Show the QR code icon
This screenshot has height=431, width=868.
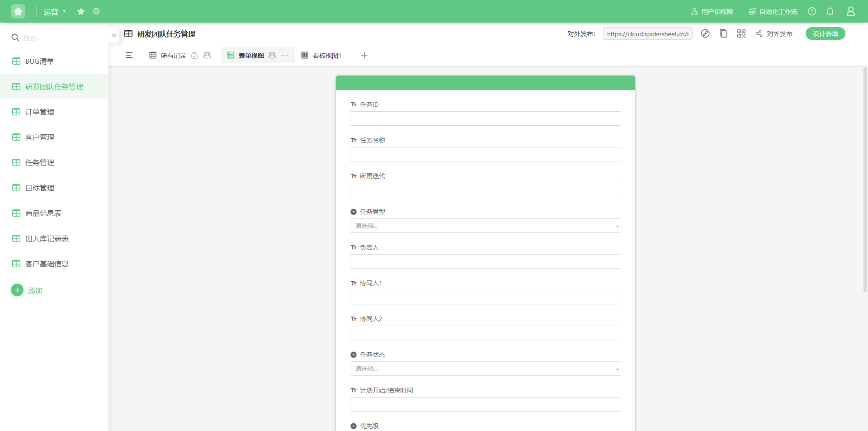(x=741, y=33)
